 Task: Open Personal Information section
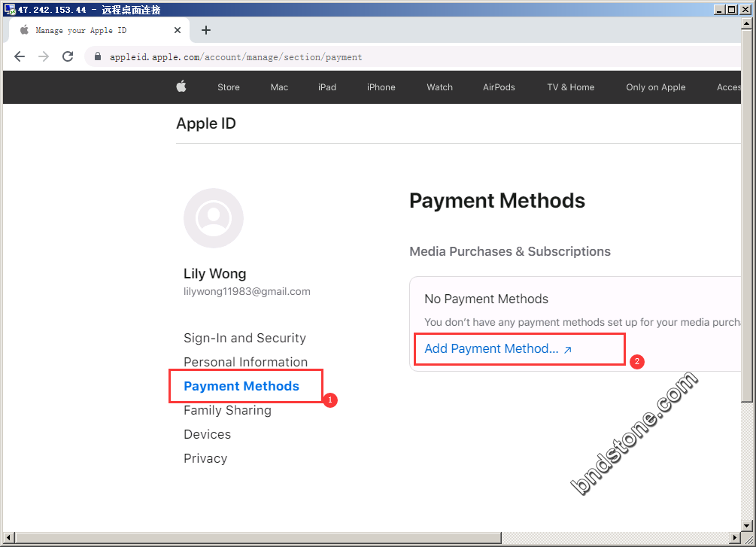coord(245,362)
